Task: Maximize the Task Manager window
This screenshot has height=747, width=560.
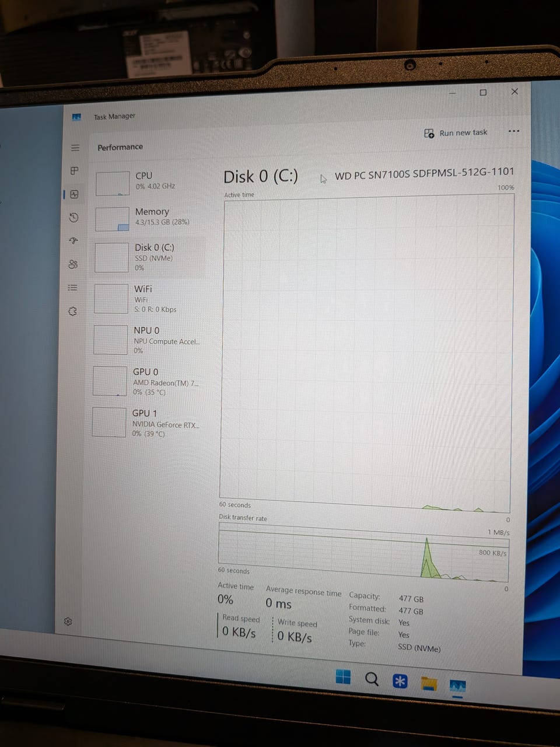Action: click(483, 92)
